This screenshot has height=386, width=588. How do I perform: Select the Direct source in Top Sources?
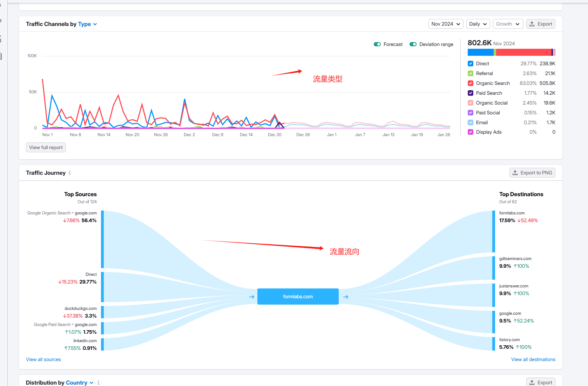(x=91, y=274)
